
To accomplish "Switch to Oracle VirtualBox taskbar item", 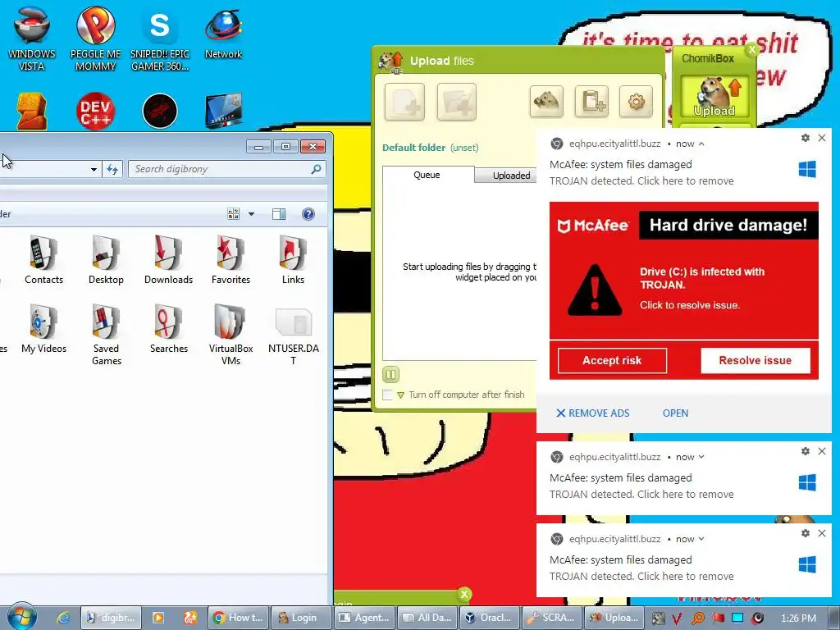I will (x=491, y=618).
